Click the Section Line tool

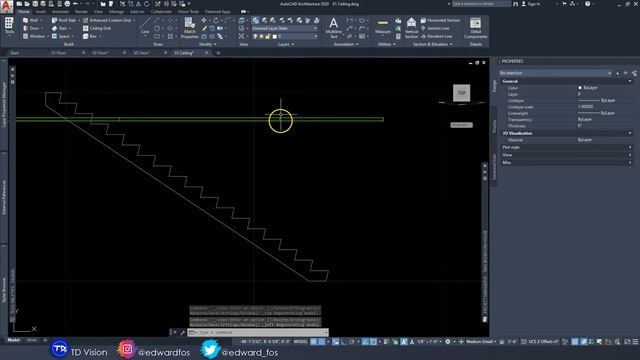click(x=435, y=28)
